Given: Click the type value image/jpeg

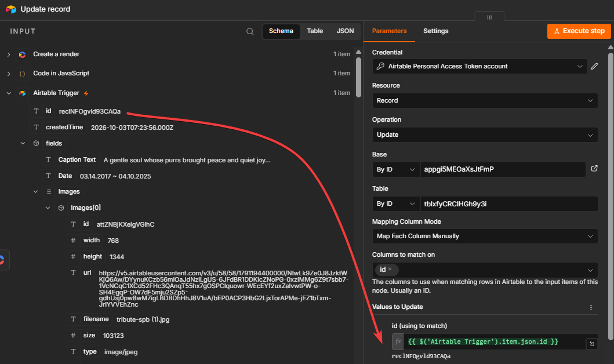Looking at the screenshot, I should (x=121, y=352).
